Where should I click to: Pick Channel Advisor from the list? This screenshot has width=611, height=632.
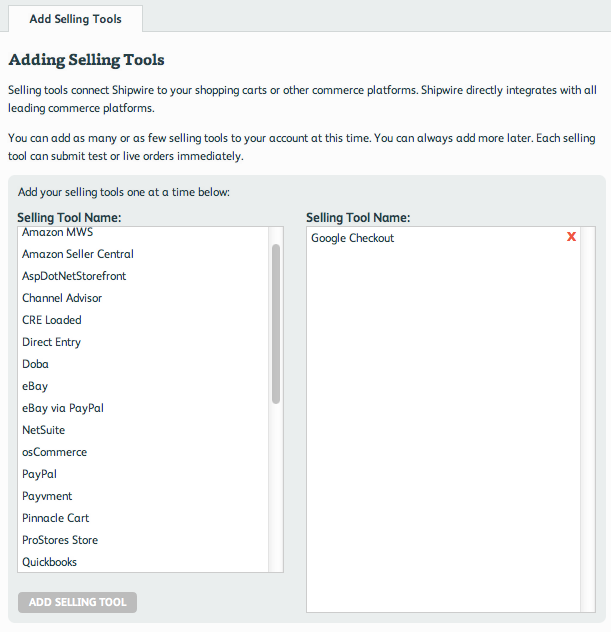(x=62, y=298)
